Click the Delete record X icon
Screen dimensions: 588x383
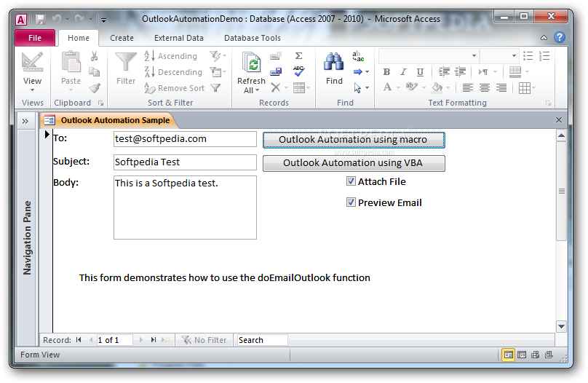pyautogui.click(x=276, y=88)
